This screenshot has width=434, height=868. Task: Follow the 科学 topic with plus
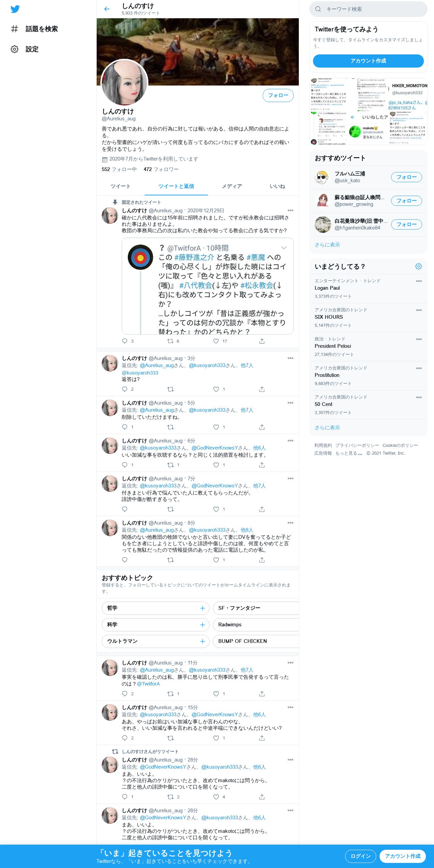202,625
